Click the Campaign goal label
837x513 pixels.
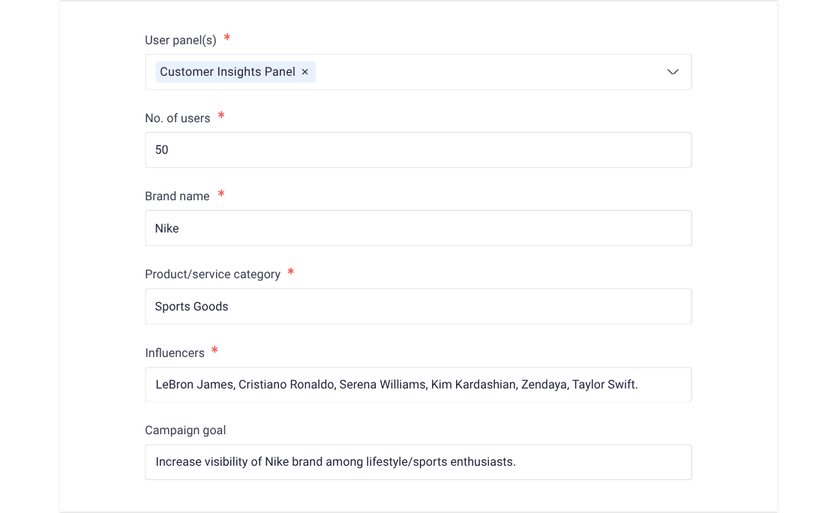[x=185, y=430]
